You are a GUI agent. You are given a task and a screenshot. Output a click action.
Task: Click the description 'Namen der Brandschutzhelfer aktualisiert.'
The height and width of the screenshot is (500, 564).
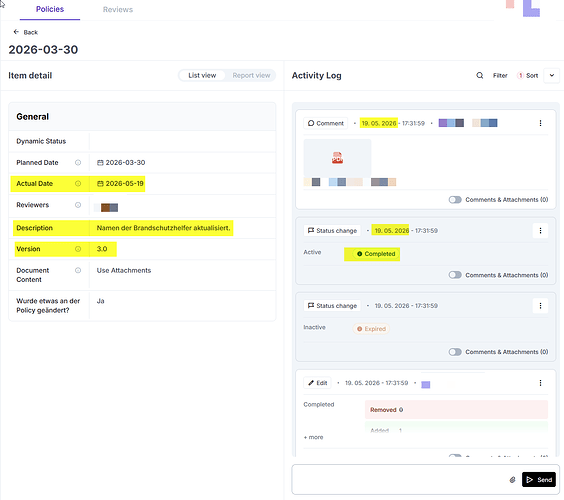click(163, 228)
